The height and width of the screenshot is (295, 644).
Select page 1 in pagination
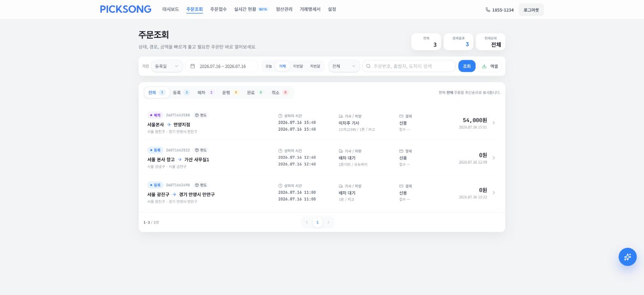point(317,222)
